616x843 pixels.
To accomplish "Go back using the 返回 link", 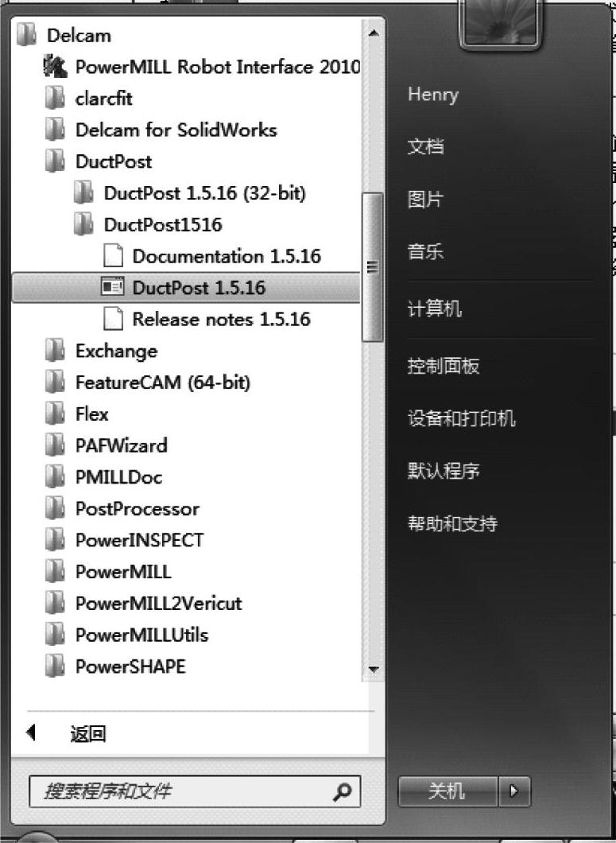I will coord(87,733).
